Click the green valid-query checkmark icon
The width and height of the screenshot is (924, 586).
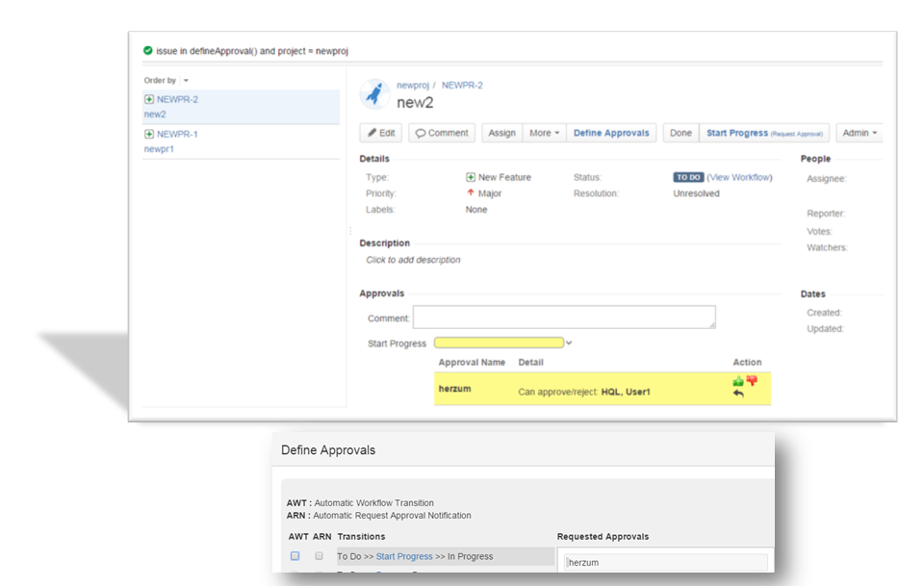coord(147,51)
